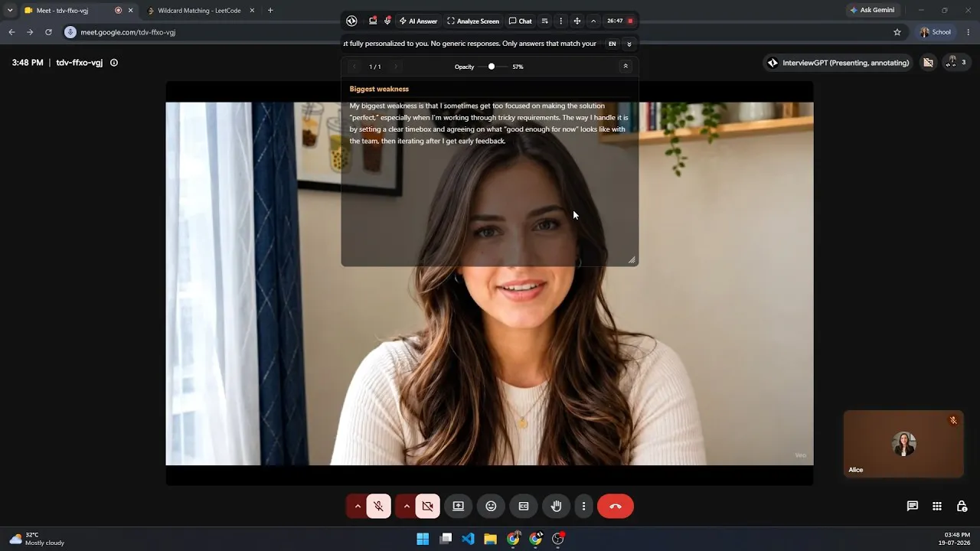980x551 pixels.
Task: Collapse the answer panel with the double-up chevron
Action: click(626, 67)
